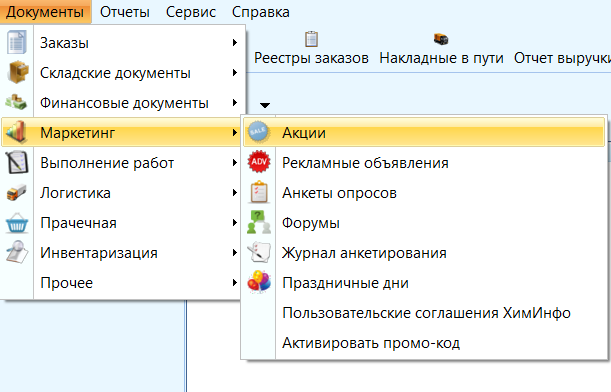The image size is (611, 392).
Task: Open Праздничные дни entry
Action: click(x=424, y=283)
